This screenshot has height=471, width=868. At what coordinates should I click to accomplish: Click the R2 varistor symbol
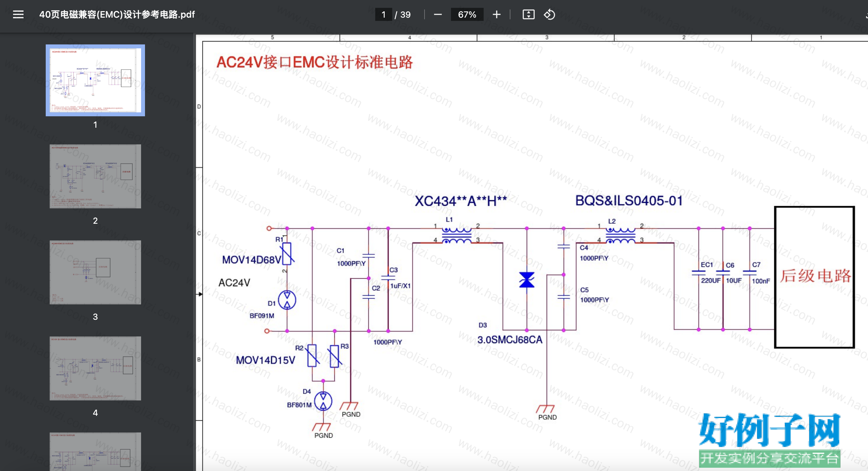tap(312, 355)
